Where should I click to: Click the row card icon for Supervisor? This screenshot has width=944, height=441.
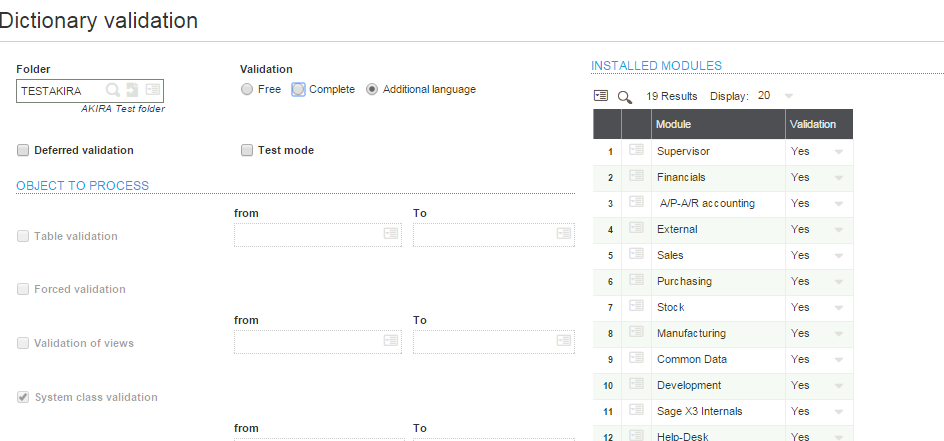[x=636, y=151]
